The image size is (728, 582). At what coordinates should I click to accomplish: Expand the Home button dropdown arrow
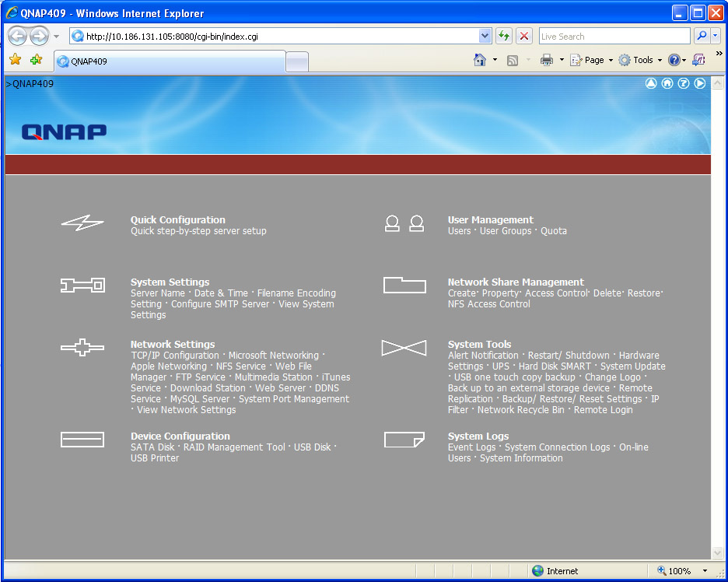coord(495,60)
